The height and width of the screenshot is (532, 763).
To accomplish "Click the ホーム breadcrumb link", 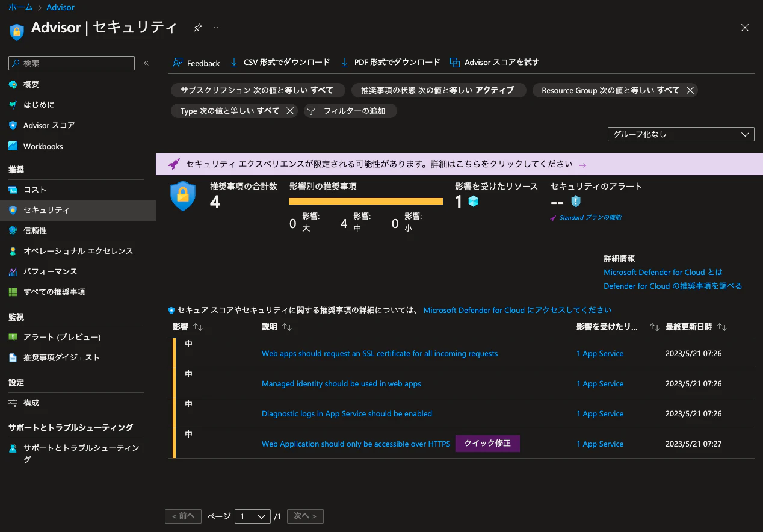I will pyautogui.click(x=20, y=7).
